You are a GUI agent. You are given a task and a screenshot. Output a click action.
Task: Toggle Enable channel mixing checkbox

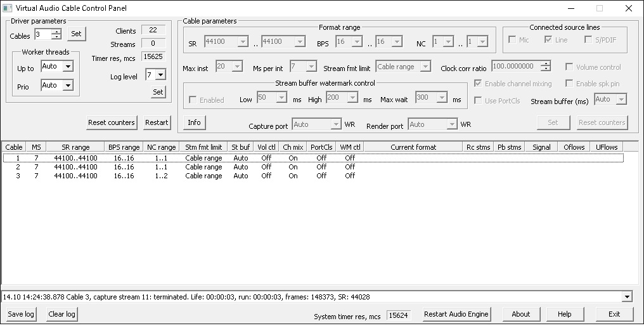click(478, 84)
